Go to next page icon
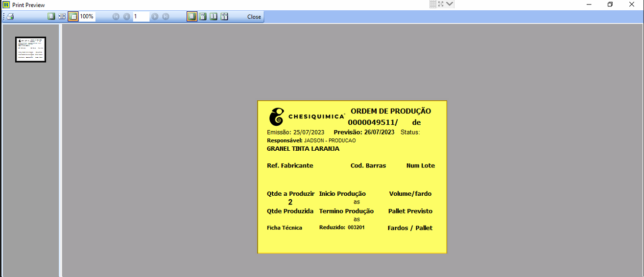 point(155,17)
